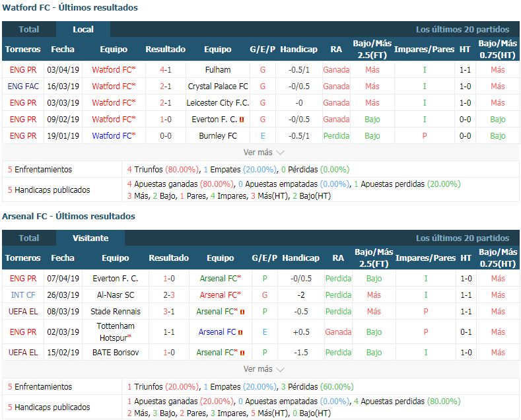The image size is (521, 420).
Task: Open BATE Borisov team link
Action: click(116, 353)
